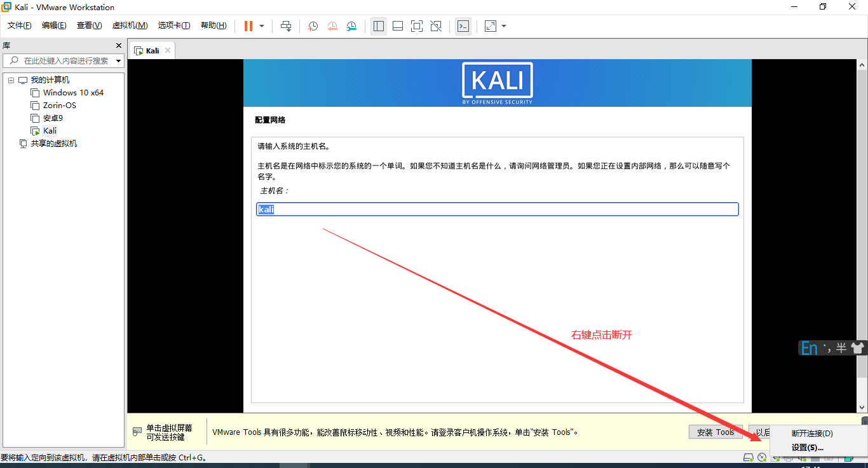
Task: Click the stretch guest display icon
Action: [491, 26]
